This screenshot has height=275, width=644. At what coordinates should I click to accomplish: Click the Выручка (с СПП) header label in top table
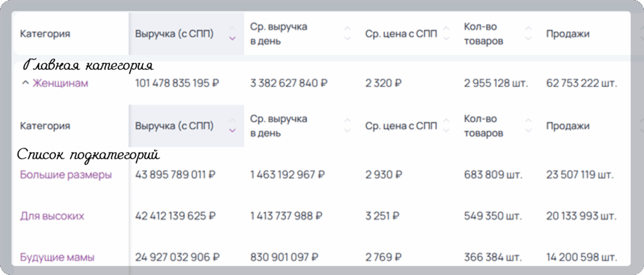[175, 34]
